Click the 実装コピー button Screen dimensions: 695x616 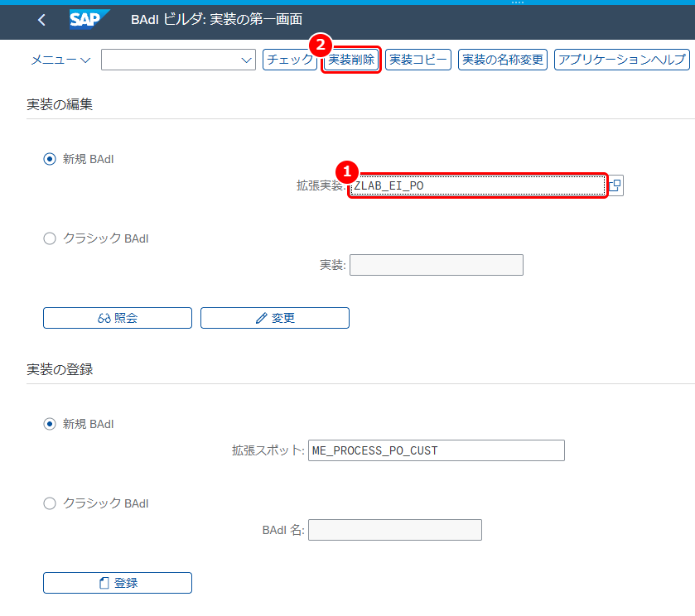point(418,60)
